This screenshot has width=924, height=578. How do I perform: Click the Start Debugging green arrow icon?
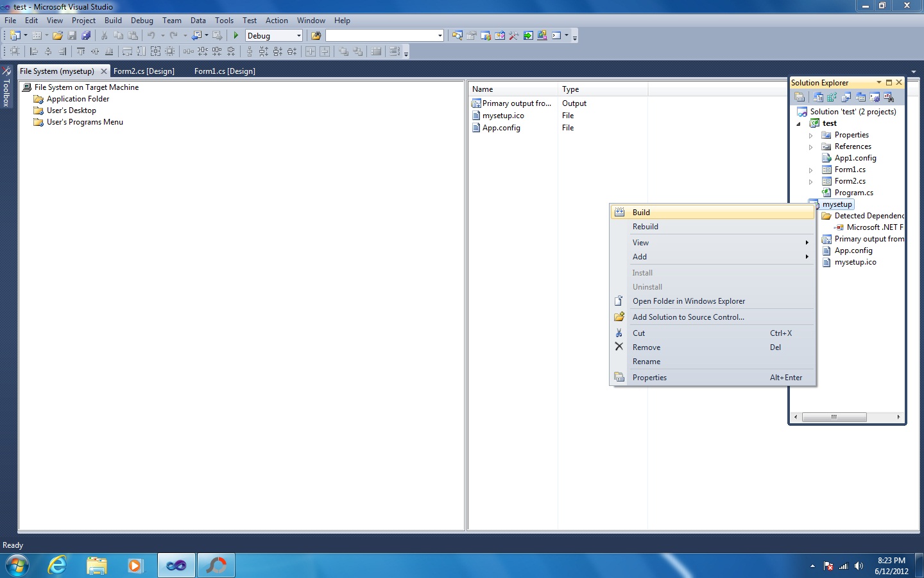coord(235,35)
